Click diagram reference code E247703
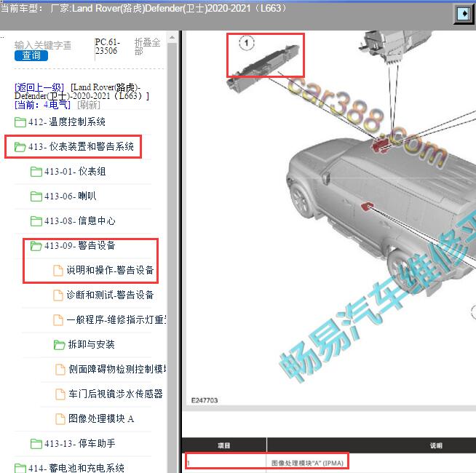Screen dimensions: 476x473 (x=205, y=400)
